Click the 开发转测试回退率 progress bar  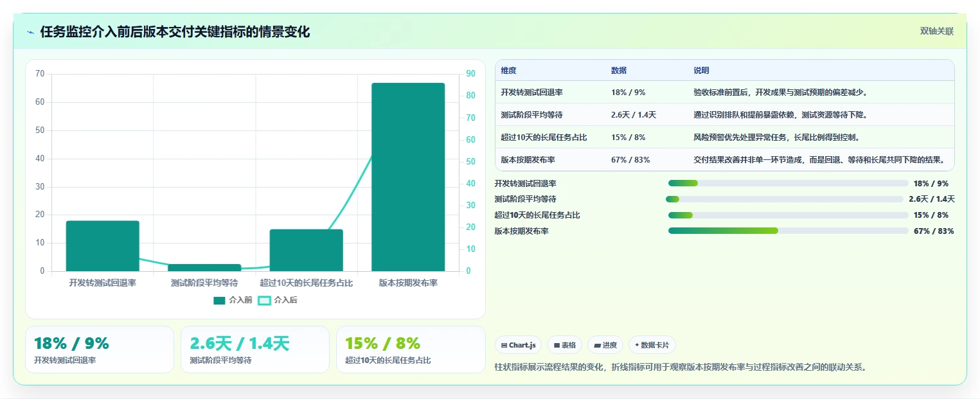coord(788,183)
